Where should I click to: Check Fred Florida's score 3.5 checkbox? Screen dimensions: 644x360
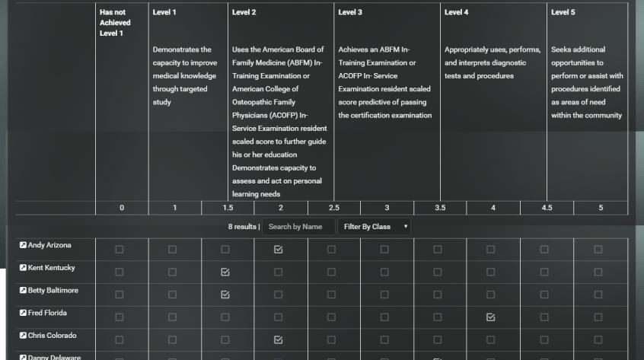pyautogui.click(x=438, y=317)
